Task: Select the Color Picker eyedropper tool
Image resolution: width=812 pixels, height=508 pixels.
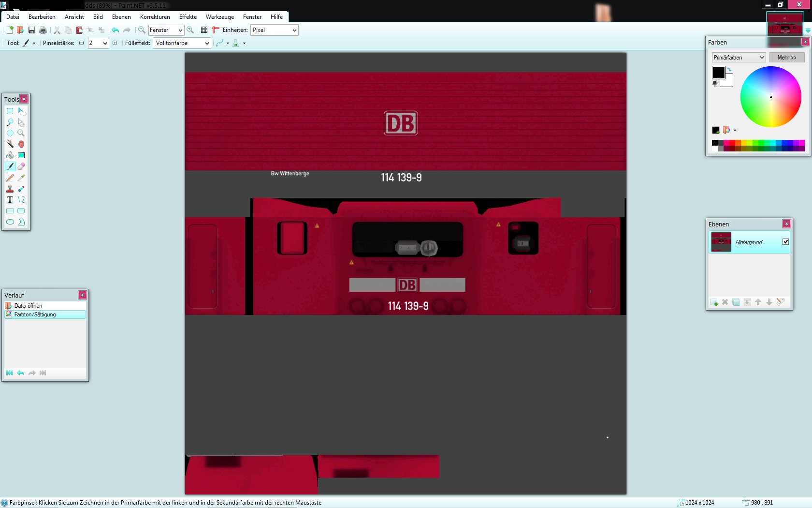Action: click(21, 178)
